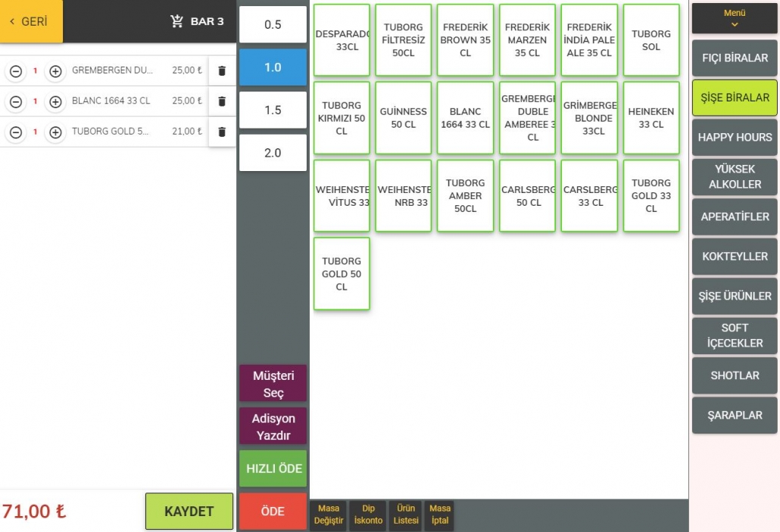Select BLANC 1664 33 CL product tile

click(465, 118)
